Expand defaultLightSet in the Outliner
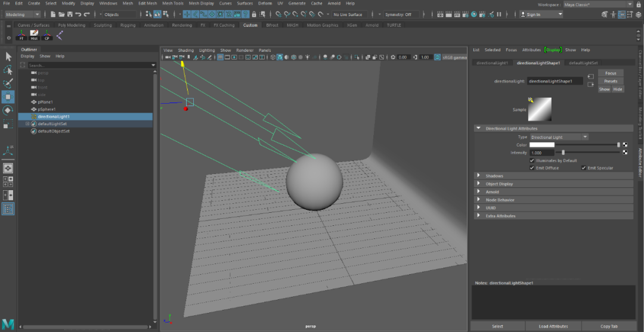This screenshot has height=332, width=644. 27,124
